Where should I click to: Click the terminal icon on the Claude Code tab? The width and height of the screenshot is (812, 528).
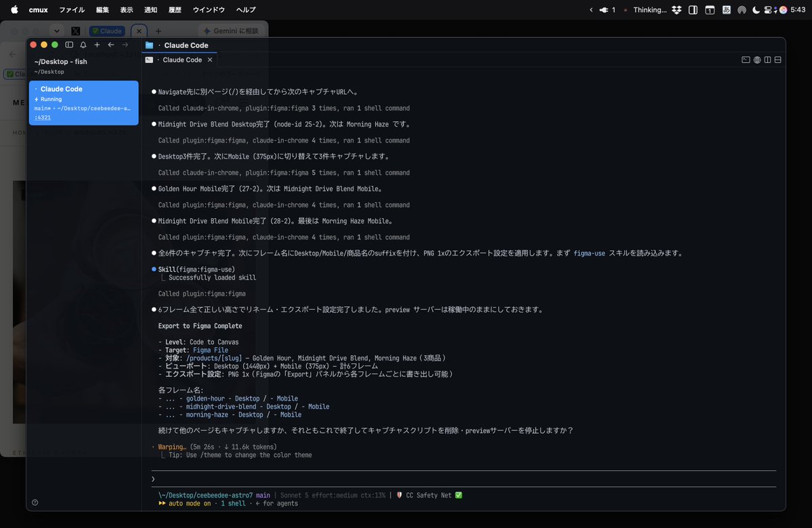[149, 60]
